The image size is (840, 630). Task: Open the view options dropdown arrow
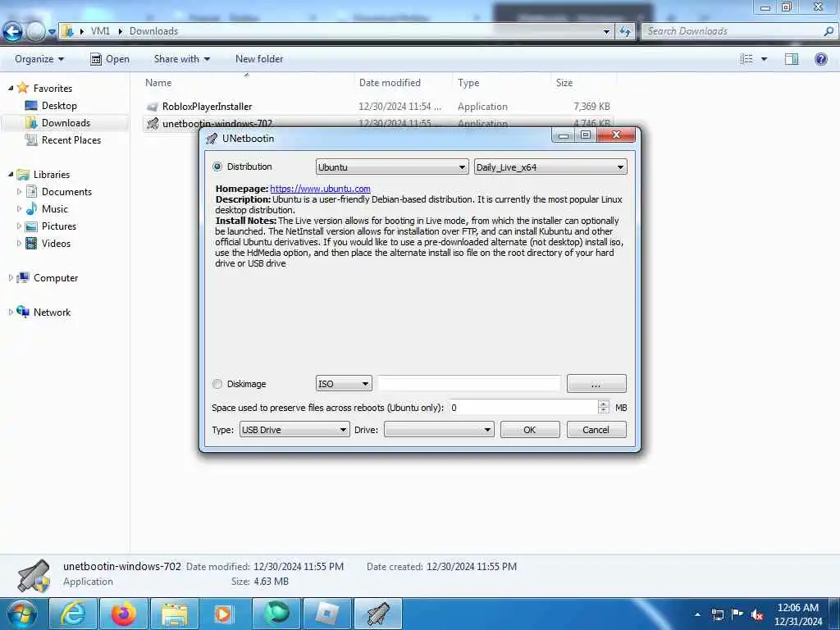pos(764,59)
